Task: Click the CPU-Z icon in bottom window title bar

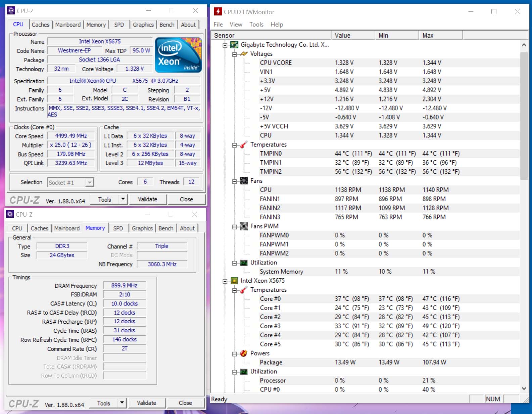Action: point(10,214)
